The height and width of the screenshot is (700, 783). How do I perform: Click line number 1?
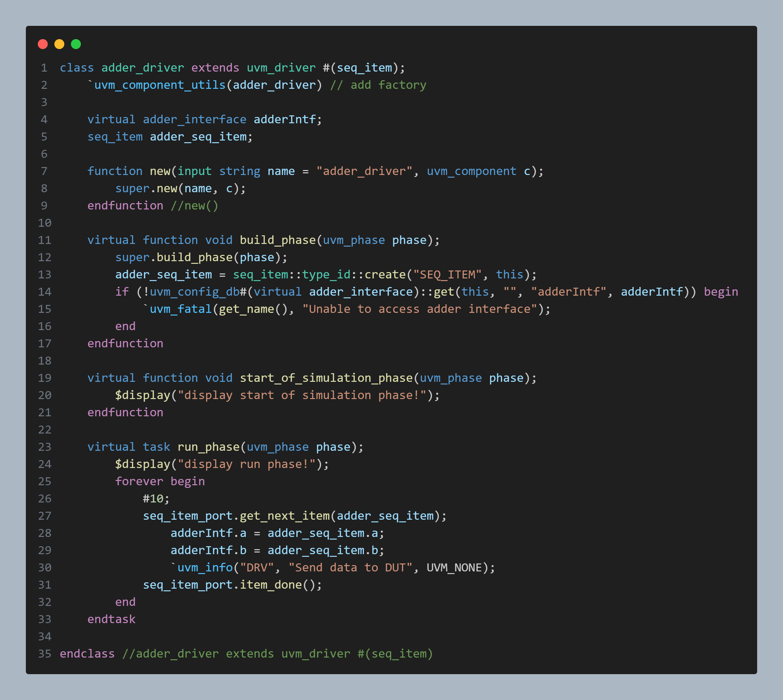point(44,68)
